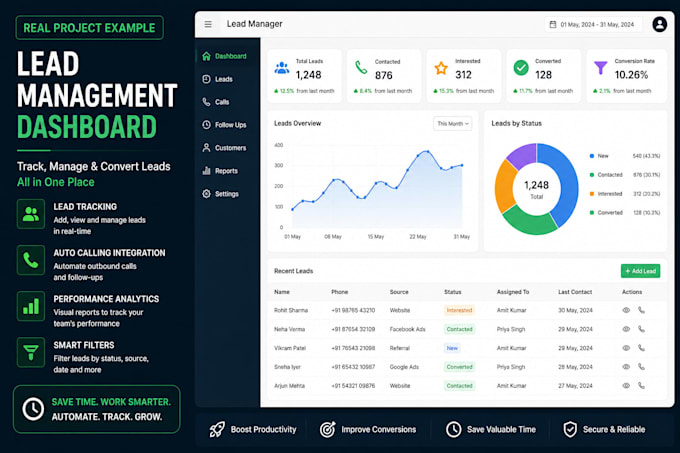The height and width of the screenshot is (453, 680).
Task: Call Sneha Iyer using phone icon
Action: (x=641, y=367)
